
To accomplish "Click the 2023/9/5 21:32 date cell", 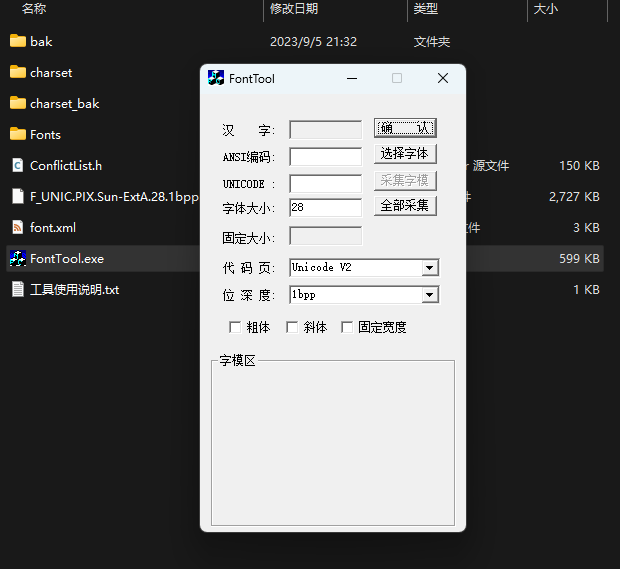I will pos(313,42).
